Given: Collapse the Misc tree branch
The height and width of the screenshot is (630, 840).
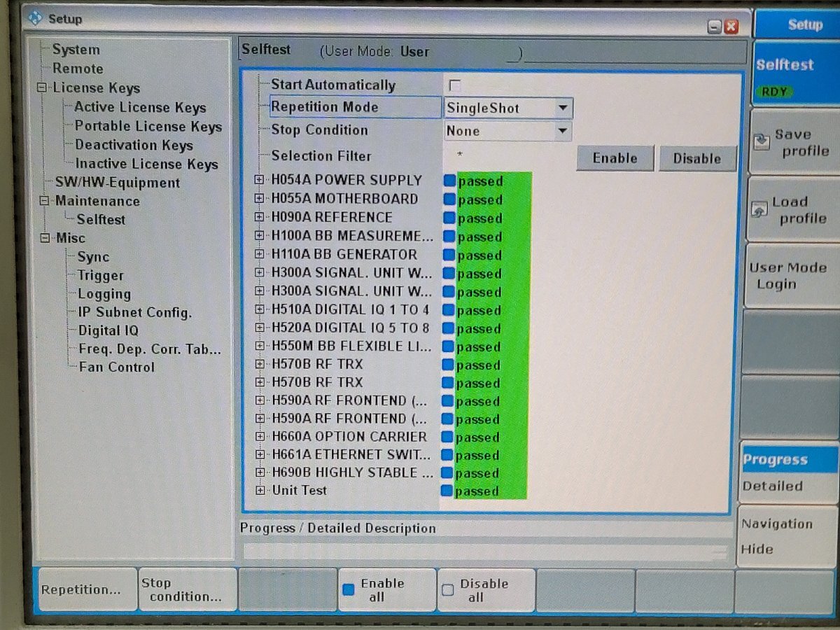Looking at the screenshot, I should [x=45, y=238].
